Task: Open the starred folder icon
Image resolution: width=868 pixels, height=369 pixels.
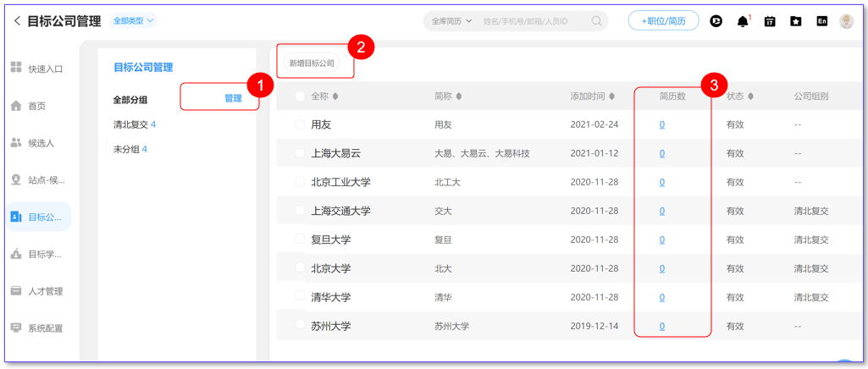Action: point(796,21)
